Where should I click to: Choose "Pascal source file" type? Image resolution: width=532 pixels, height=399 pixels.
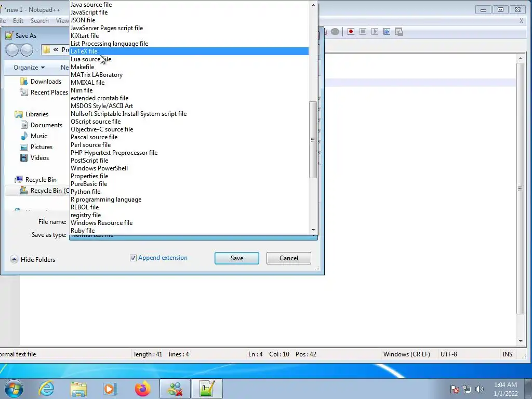[x=189, y=137]
